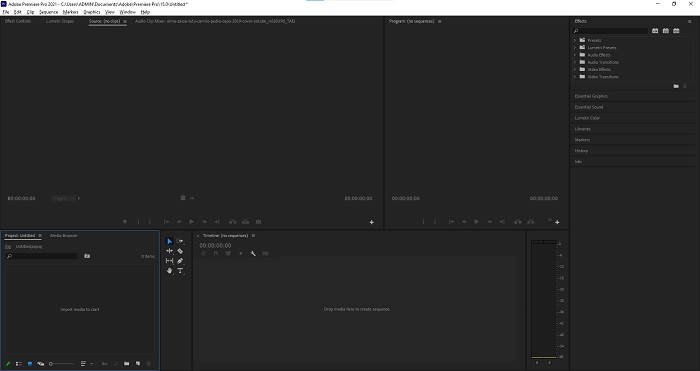Viewport: 700px width, 371px height.
Task: Click Extract button in Program monitor
Action: (x=530, y=221)
